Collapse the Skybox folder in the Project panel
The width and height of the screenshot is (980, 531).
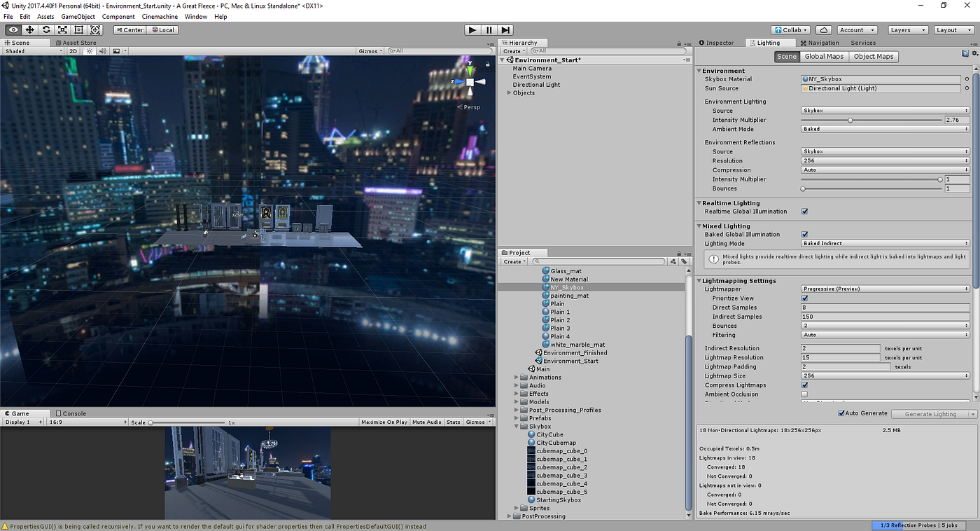click(x=516, y=426)
